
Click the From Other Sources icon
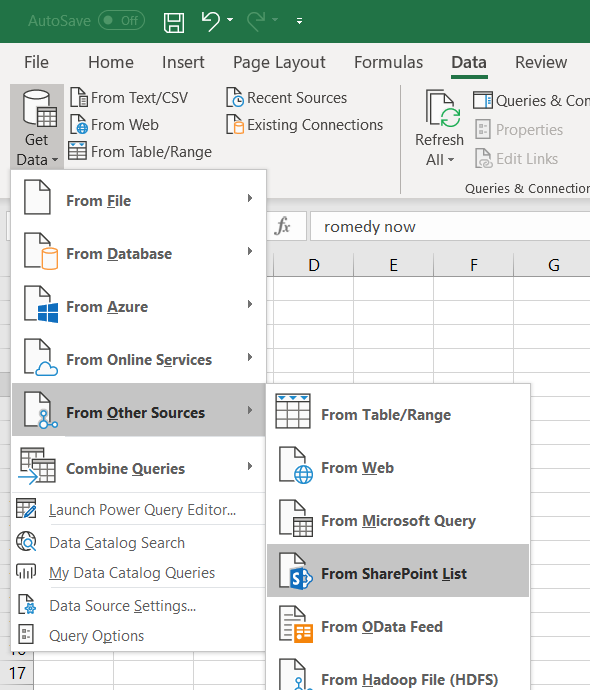coord(40,410)
